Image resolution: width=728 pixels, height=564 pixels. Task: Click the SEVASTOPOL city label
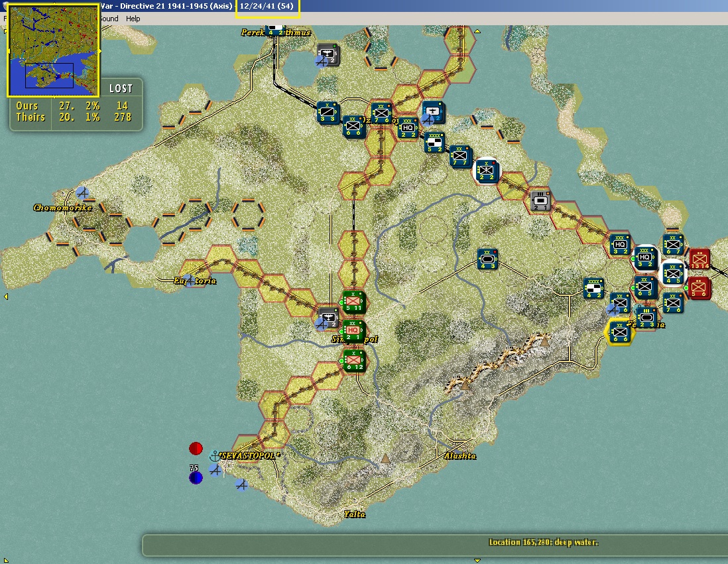pyautogui.click(x=250, y=455)
